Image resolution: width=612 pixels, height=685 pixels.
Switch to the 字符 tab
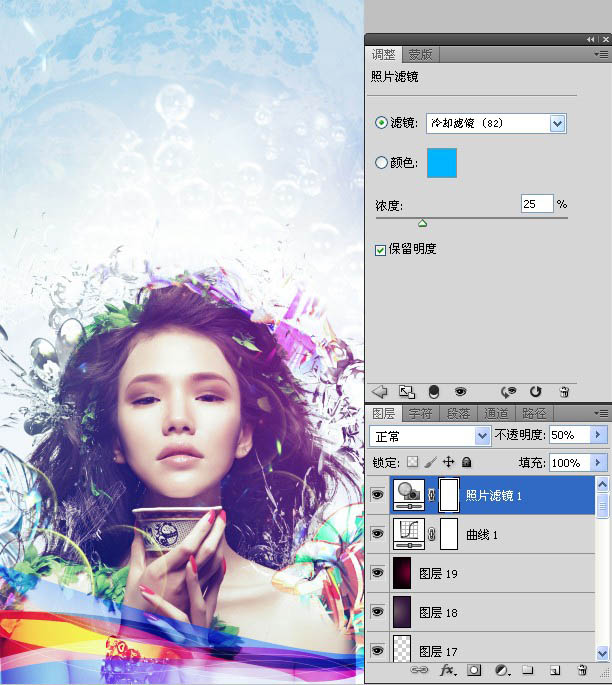420,413
